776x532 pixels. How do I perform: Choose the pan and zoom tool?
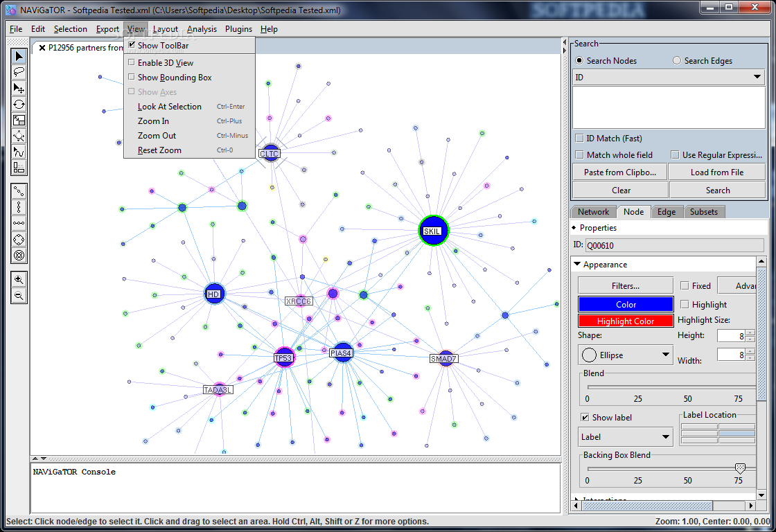[x=19, y=136]
